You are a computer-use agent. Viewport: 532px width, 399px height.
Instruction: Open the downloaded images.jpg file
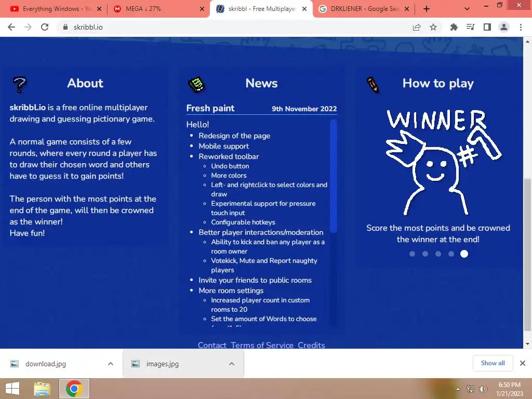pyautogui.click(x=163, y=364)
